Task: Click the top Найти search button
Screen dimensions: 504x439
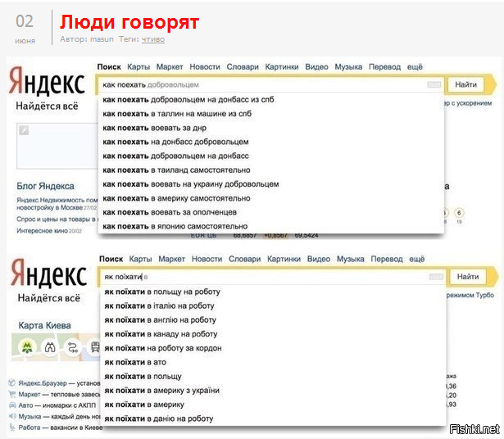Action: click(x=465, y=85)
